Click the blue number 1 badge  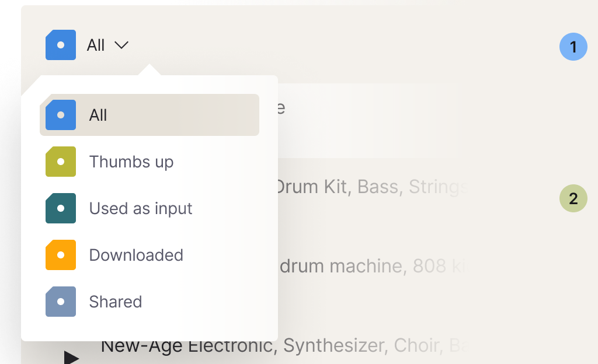(573, 47)
